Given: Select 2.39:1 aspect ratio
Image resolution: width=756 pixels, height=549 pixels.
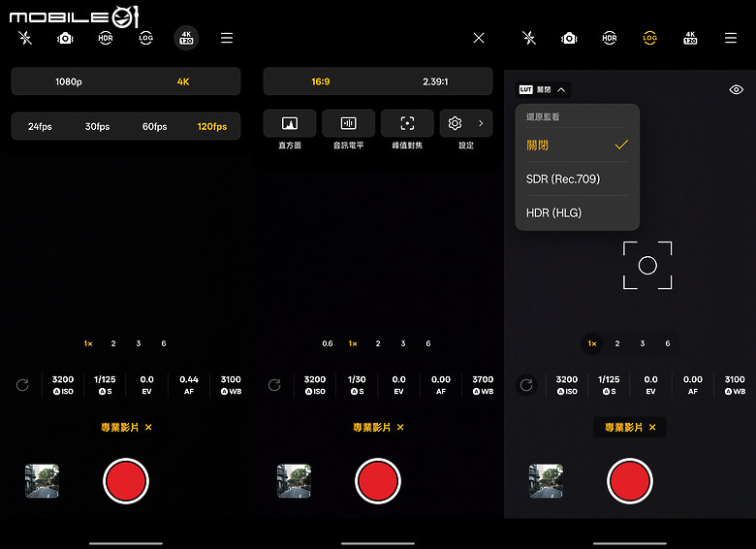Looking at the screenshot, I should (435, 81).
